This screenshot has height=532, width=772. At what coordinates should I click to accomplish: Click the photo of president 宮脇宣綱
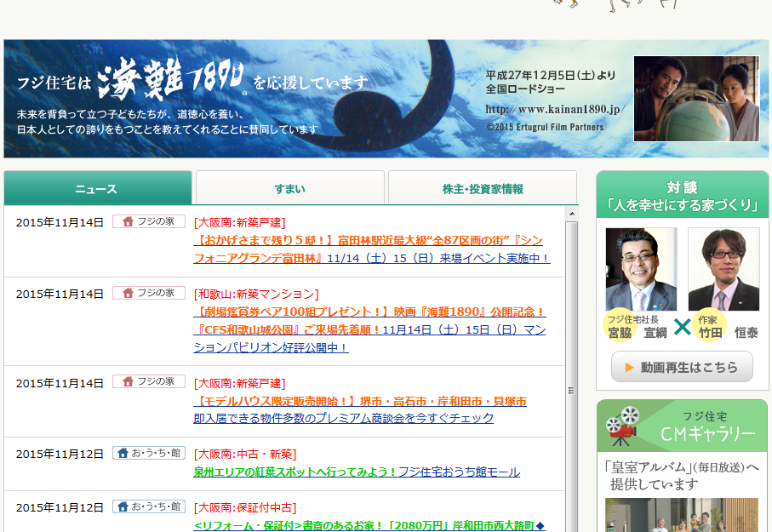641,268
